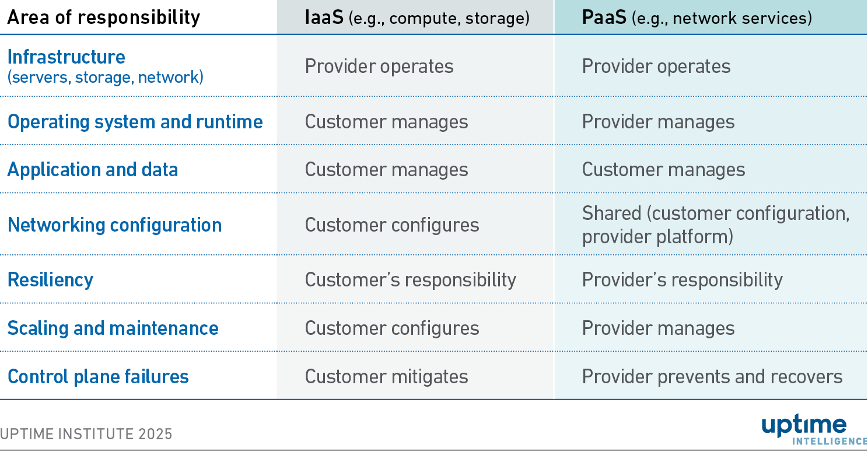Click 'Provider manages' in the Operating system row
This screenshot has height=455, width=868.
[658, 122]
